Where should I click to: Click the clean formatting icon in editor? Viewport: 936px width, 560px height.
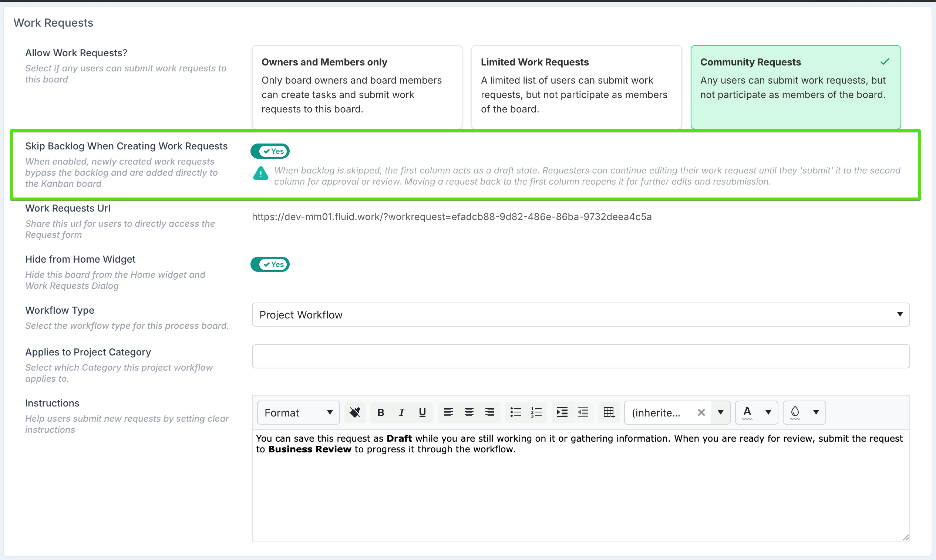(355, 412)
